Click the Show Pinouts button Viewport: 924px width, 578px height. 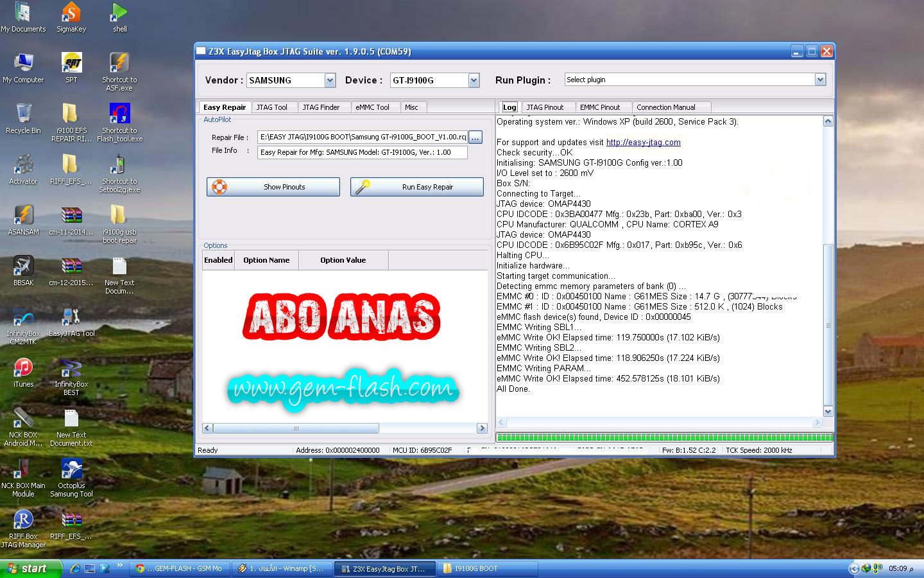273,187
